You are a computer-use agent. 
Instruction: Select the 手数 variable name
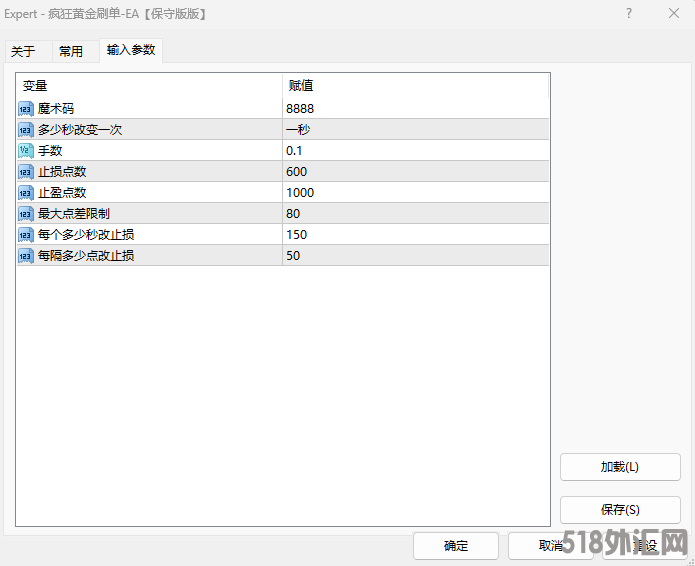[50, 151]
